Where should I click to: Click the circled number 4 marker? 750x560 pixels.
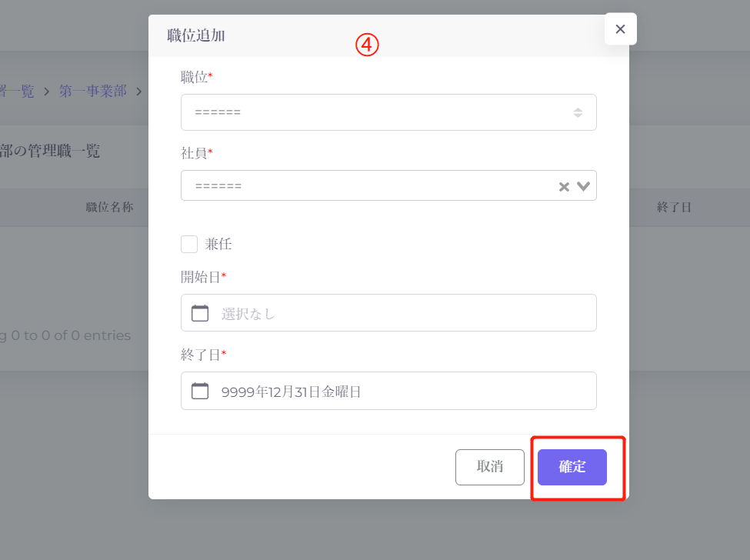[x=367, y=45]
